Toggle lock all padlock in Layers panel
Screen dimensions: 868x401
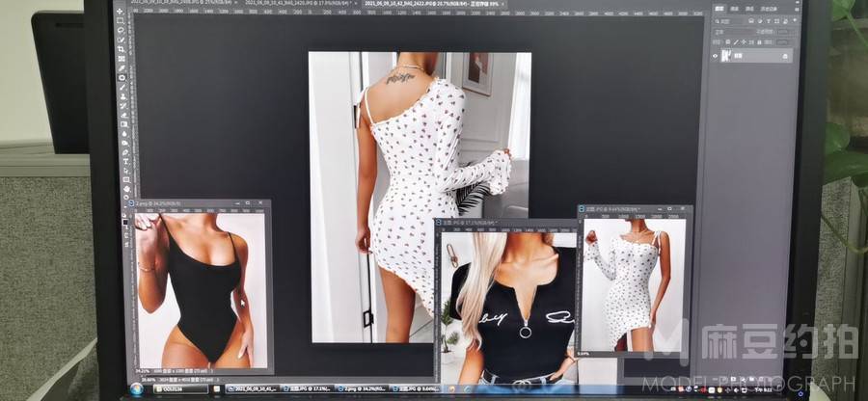pyautogui.click(x=759, y=42)
